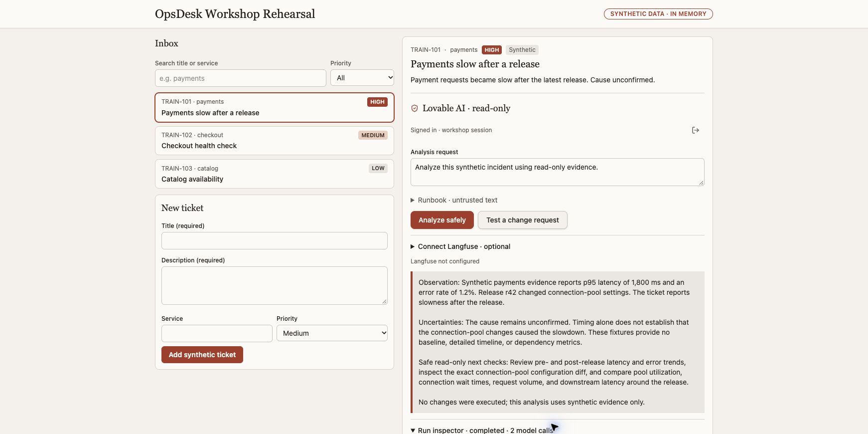The height and width of the screenshot is (434, 868).
Task: Collapse the Run inspector section
Action: 482,430
